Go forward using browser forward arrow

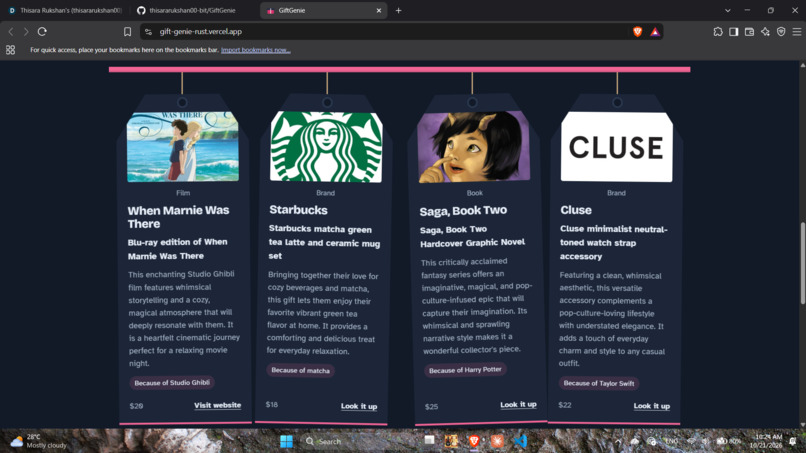tap(26, 31)
